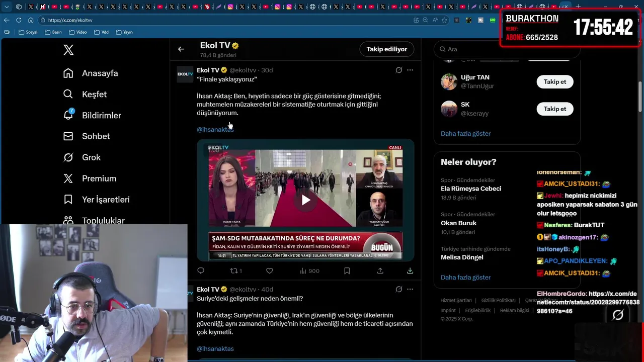Click the zoom magnifier in address bar
Image resolution: width=644 pixels, height=362 pixels.
[425, 20]
